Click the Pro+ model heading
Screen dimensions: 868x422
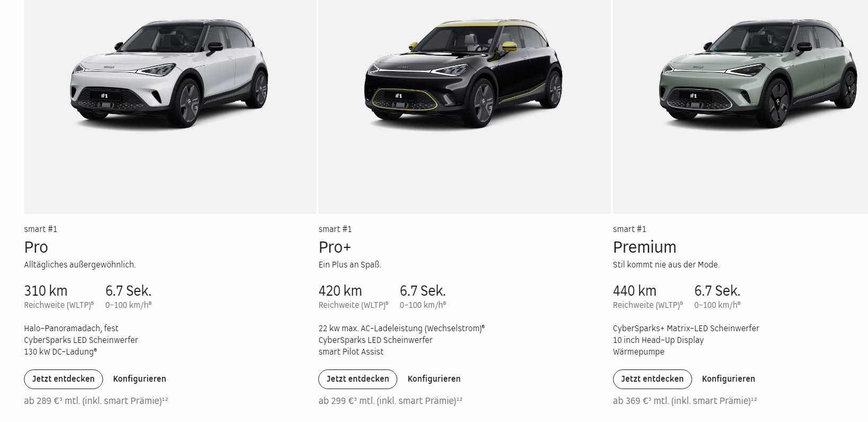335,247
